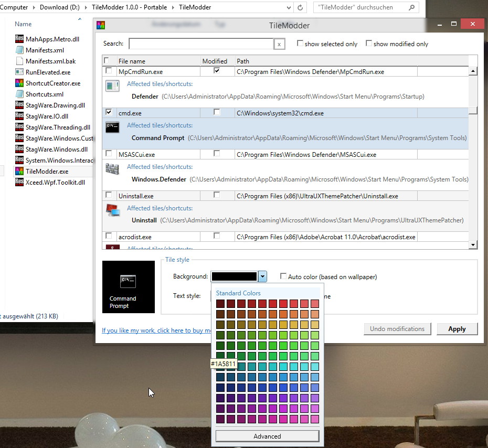Screen dimensions: 488x448
Task: Select StagWare.Threading.dll icon in Explorer
Action: 19,127
